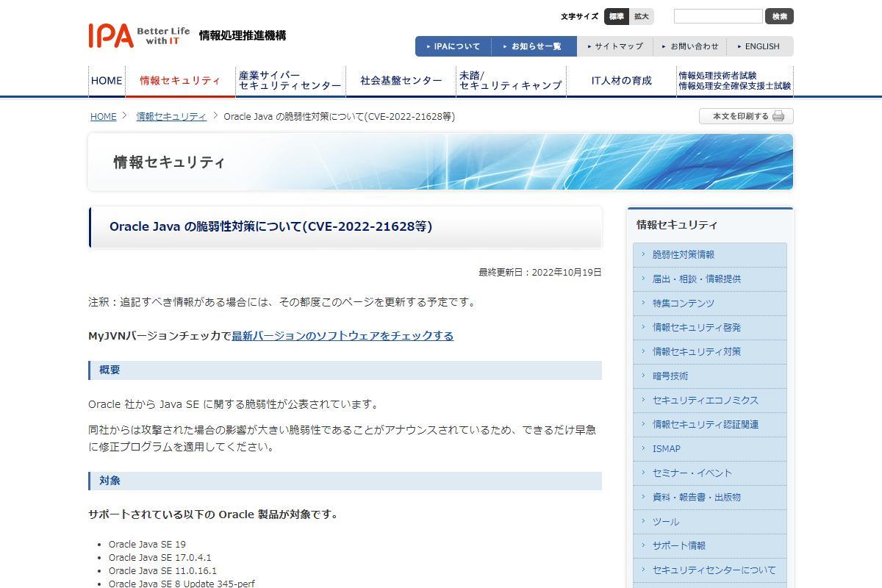Screen dimensions: 882x588
Task: Click page title Oracle Java の脆弱性対策について
Action: click(x=270, y=226)
